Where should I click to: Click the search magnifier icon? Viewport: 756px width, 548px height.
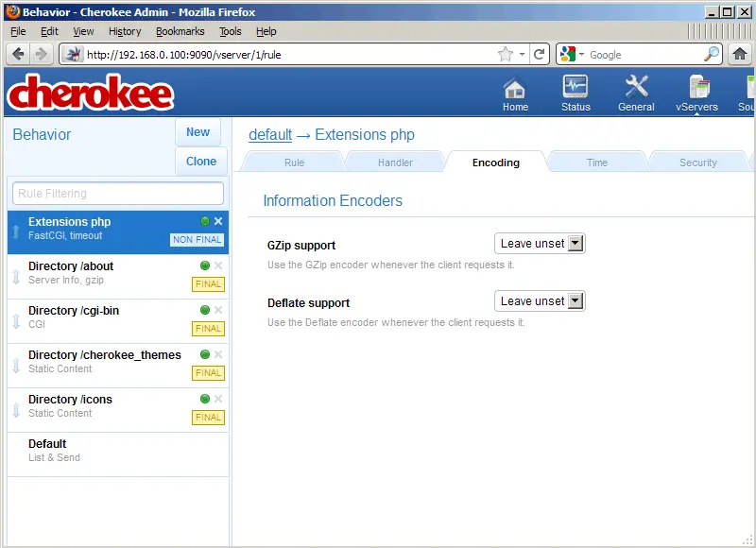pos(712,54)
